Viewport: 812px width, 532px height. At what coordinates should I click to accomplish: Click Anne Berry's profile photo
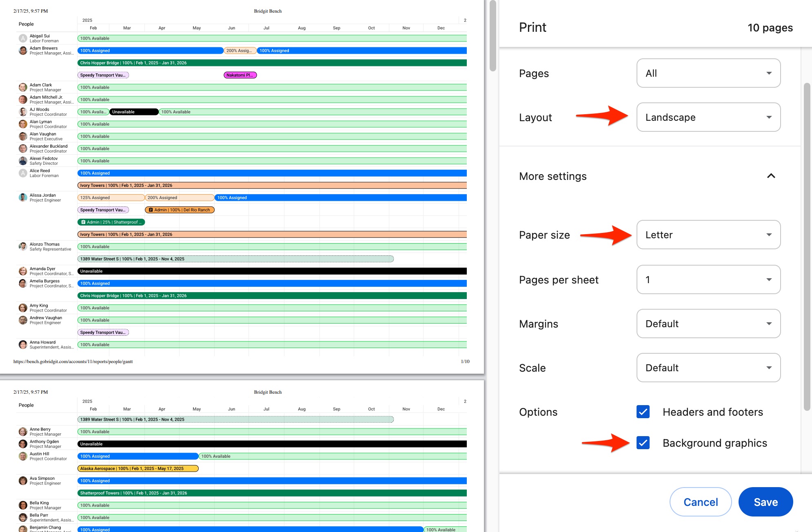point(23,432)
